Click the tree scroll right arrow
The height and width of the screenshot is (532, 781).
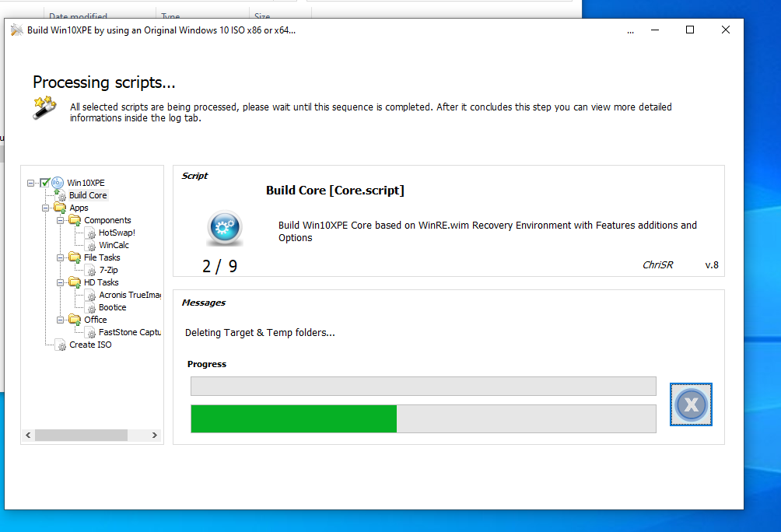pyautogui.click(x=154, y=436)
